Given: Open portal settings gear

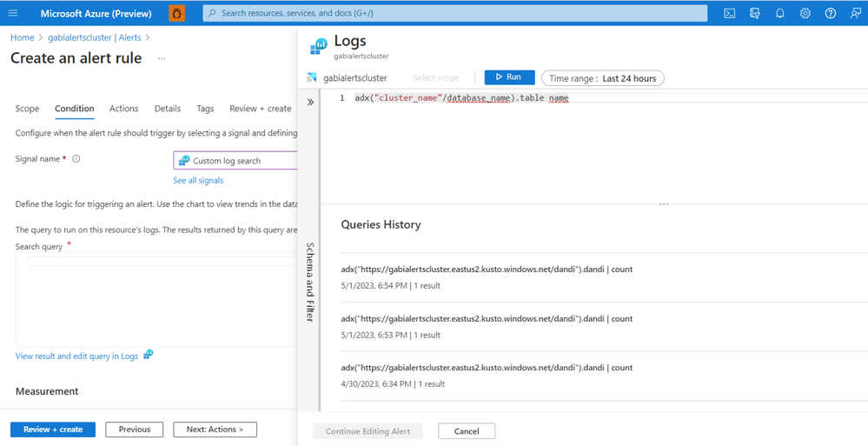Looking at the screenshot, I should pyautogui.click(x=805, y=13).
